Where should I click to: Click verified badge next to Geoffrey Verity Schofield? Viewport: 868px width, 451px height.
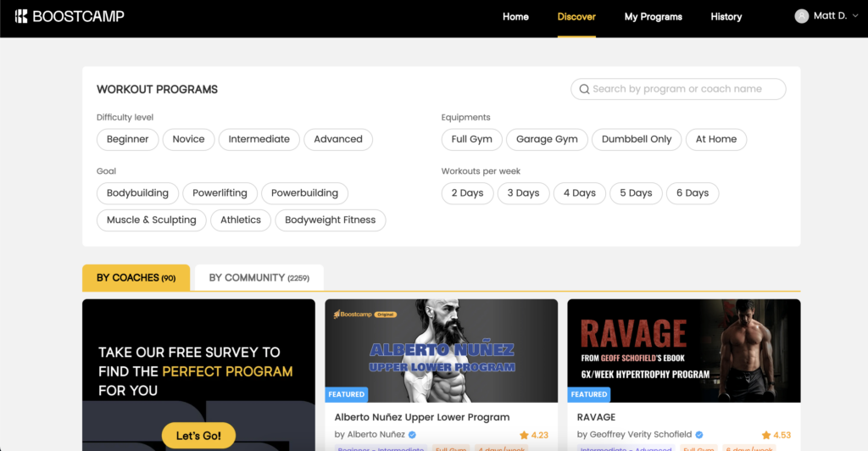pyautogui.click(x=699, y=435)
